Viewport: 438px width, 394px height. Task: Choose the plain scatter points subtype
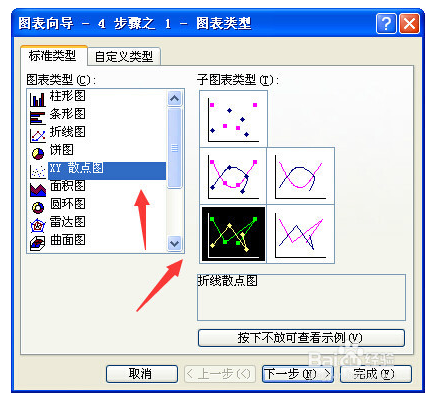point(233,119)
